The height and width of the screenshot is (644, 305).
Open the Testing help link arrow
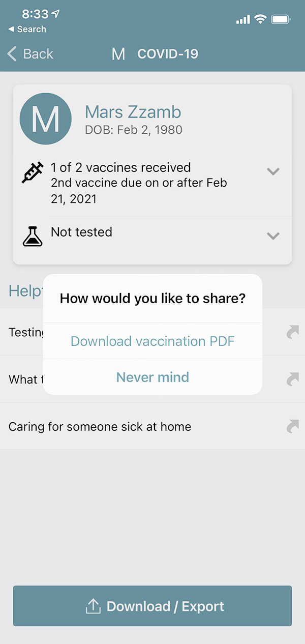[292, 333]
